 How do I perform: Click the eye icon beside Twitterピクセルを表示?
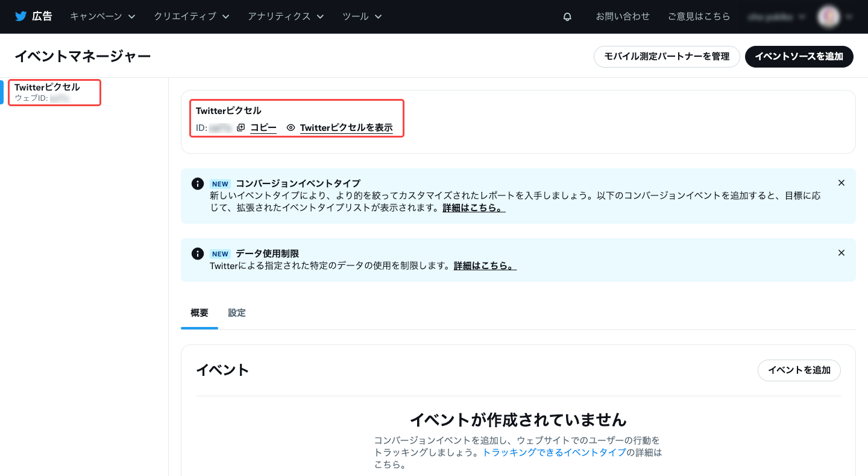click(x=291, y=128)
